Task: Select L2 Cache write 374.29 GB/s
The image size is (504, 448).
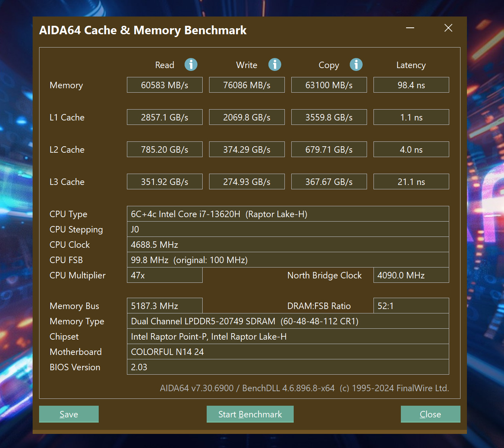Action: 247,149
